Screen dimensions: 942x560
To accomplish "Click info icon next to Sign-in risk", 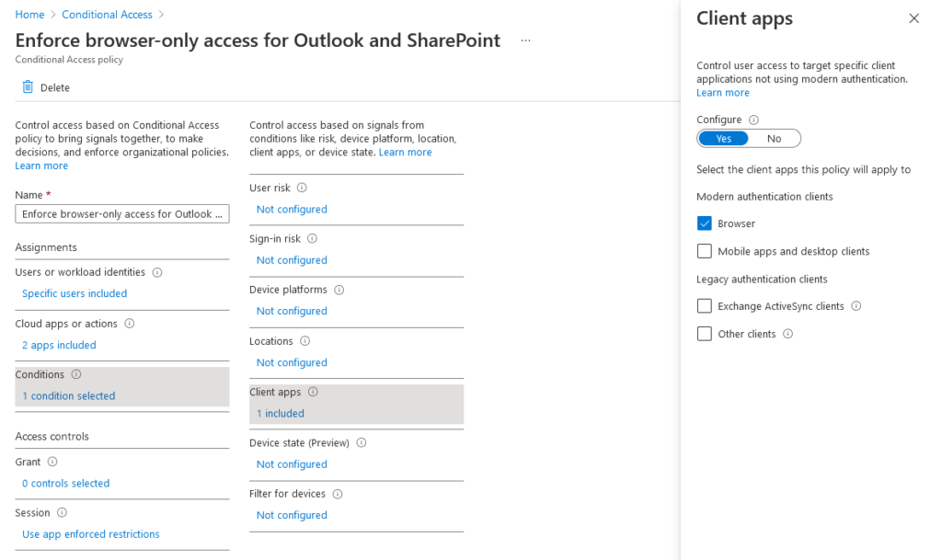I will [x=313, y=239].
